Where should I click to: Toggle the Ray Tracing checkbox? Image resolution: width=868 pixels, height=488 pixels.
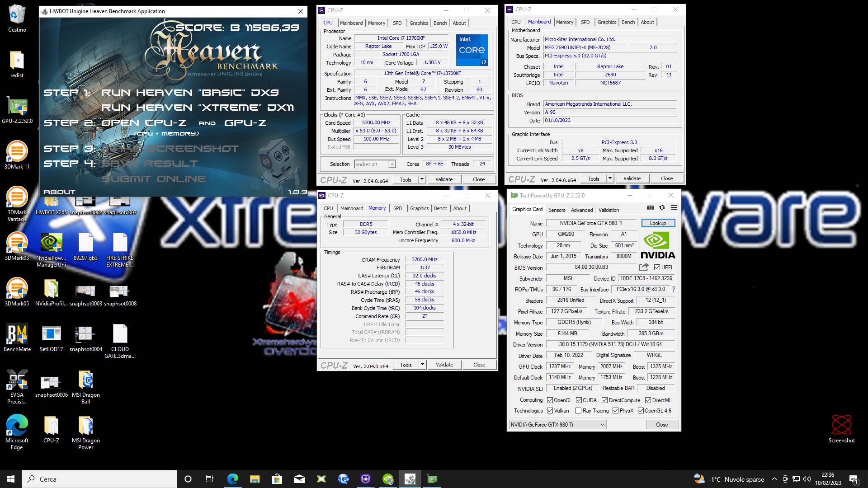tap(578, 411)
